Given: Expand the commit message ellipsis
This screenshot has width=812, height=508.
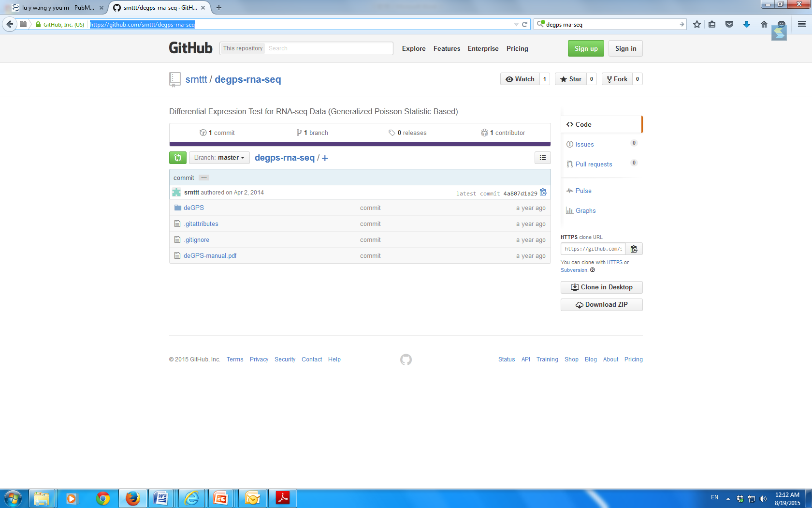Looking at the screenshot, I should pyautogui.click(x=204, y=178).
